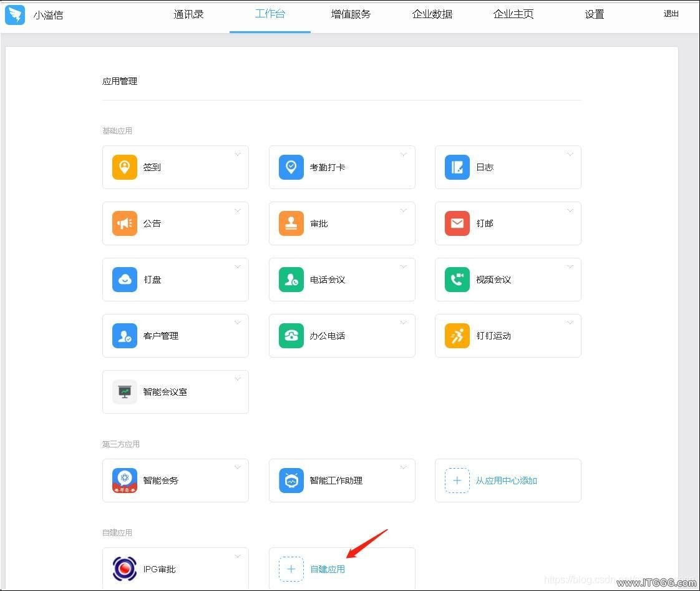Expand the IPG审批 card dropdown arrow

click(238, 556)
